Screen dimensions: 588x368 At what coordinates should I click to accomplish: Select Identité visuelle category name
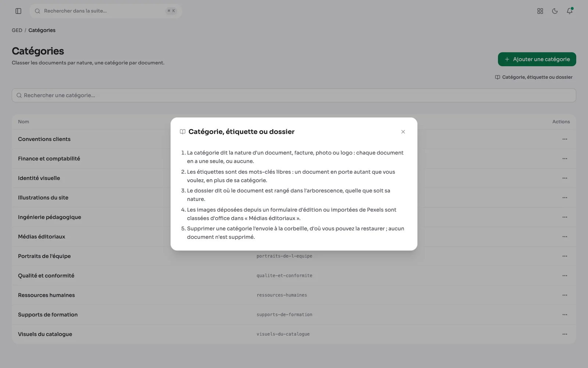[x=39, y=178]
